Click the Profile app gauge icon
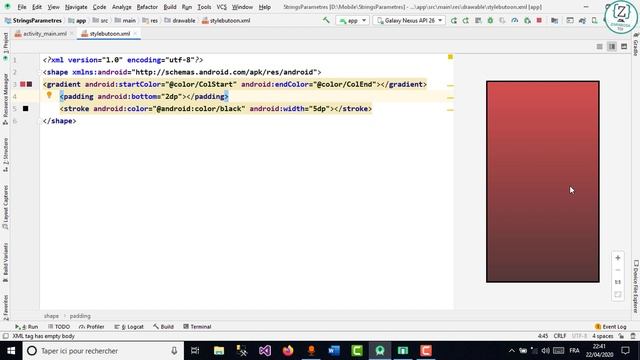Image resolution: width=640 pixels, height=360 pixels. [515, 20]
